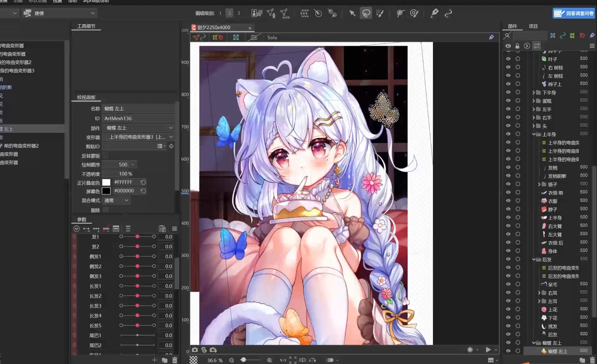Delete the selected parameter with the trash icon

click(x=175, y=360)
